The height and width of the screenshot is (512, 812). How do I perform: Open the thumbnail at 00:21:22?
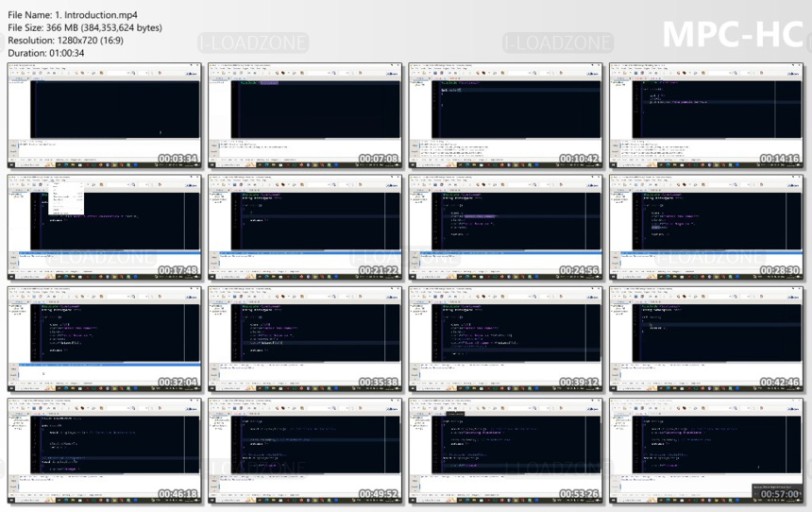(x=305, y=228)
